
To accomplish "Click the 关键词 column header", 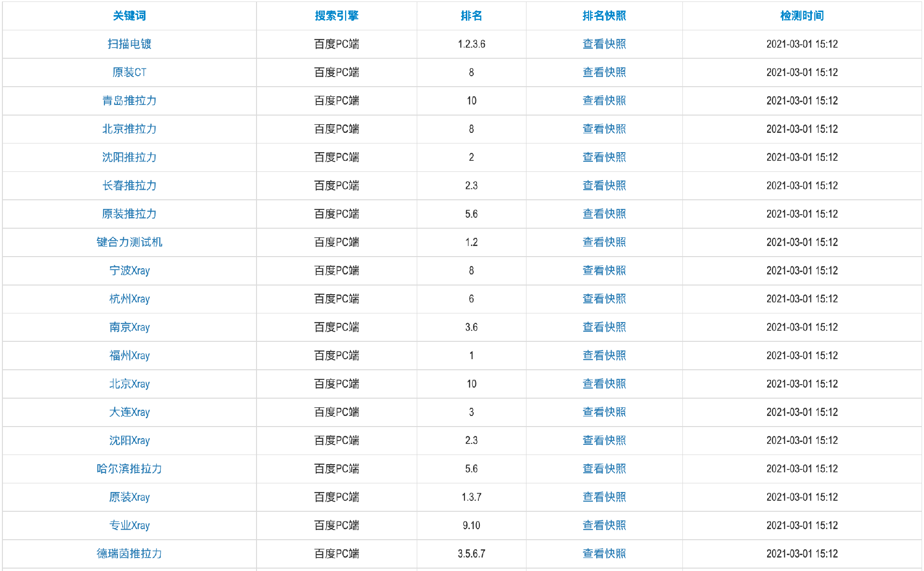I will 129,16.
